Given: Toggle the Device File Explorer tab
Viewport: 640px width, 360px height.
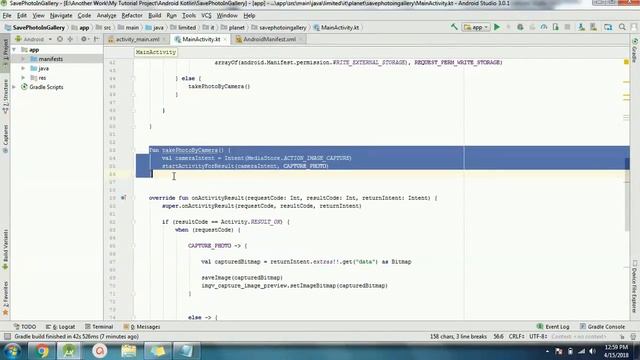Looking at the screenshot, I should [635, 287].
